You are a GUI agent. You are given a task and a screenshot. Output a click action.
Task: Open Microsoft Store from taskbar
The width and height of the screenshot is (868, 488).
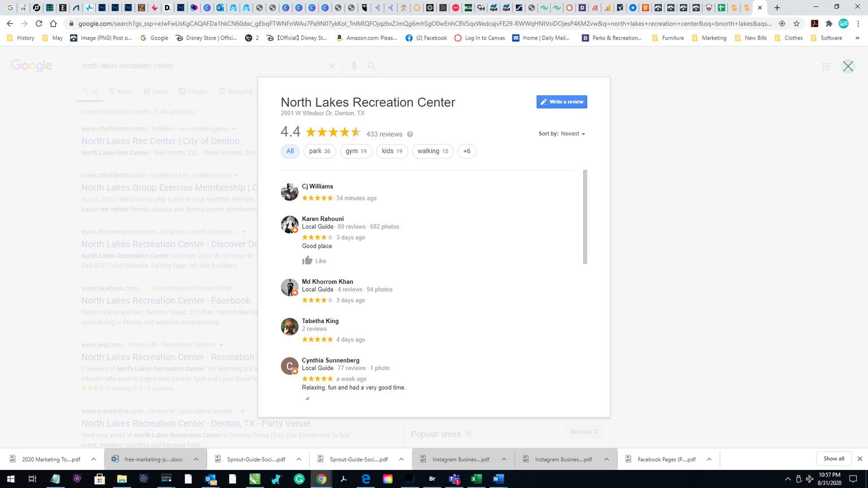(99, 479)
